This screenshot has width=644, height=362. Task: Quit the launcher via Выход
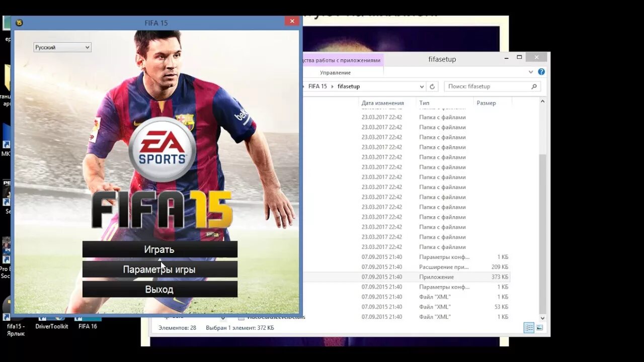pyautogui.click(x=159, y=290)
